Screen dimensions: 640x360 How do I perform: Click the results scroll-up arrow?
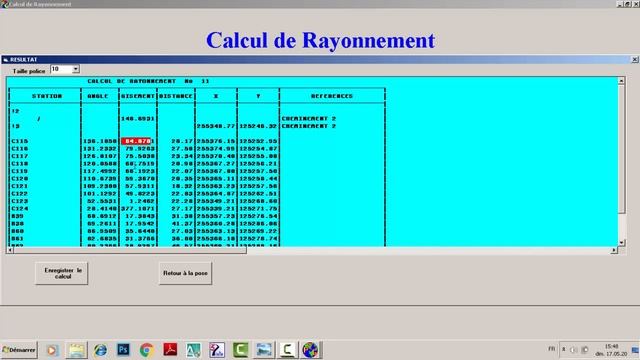[x=621, y=81]
